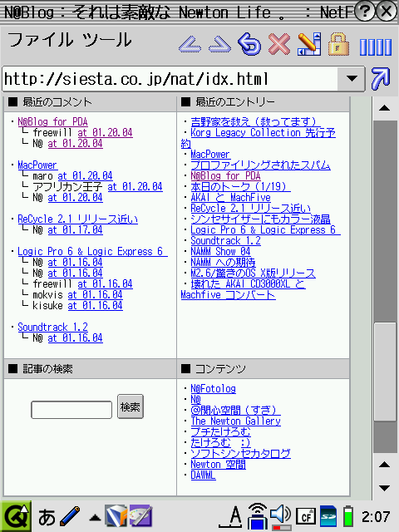Click the help question mark button
This screenshot has width=399, height=532.
pyautogui.click(x=365, y=12)
